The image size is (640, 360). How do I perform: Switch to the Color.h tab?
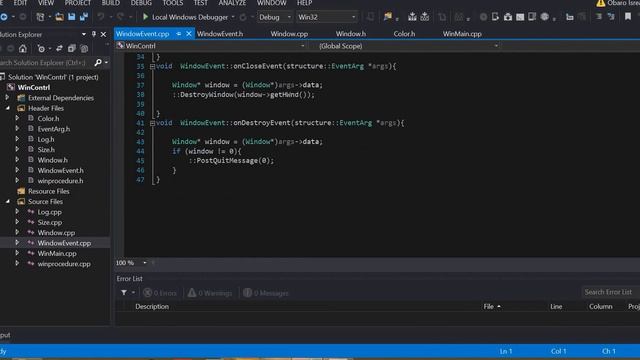(x=404, y=34)
